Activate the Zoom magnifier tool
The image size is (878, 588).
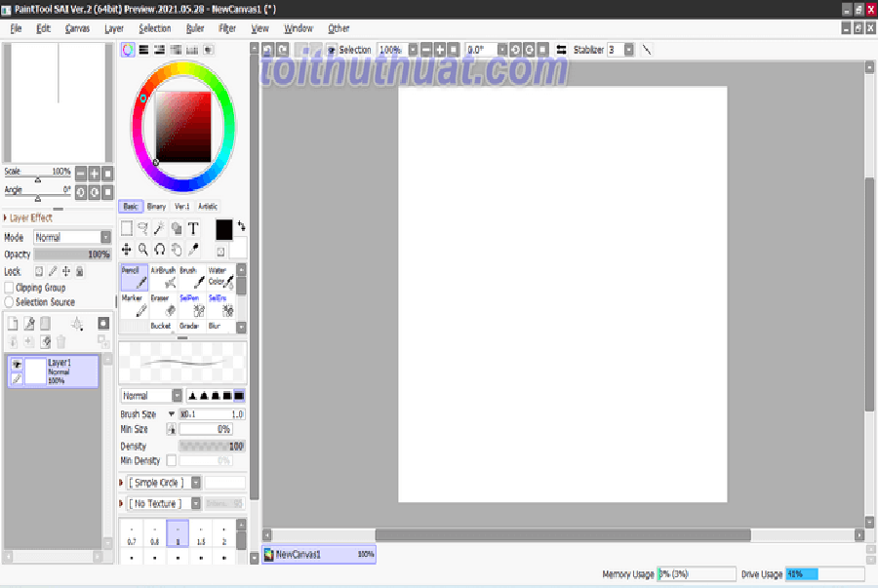142,250
